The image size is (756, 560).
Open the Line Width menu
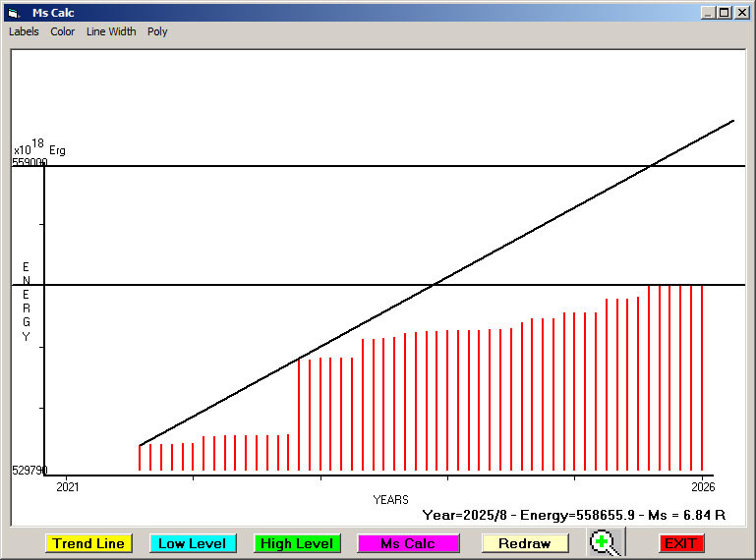tap(111, 31)
